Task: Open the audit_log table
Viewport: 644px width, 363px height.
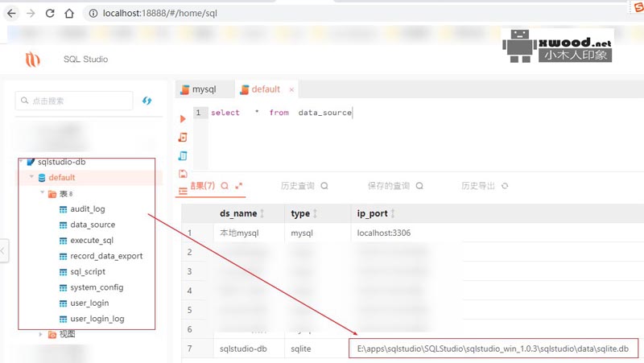Action: pos(88,209)
